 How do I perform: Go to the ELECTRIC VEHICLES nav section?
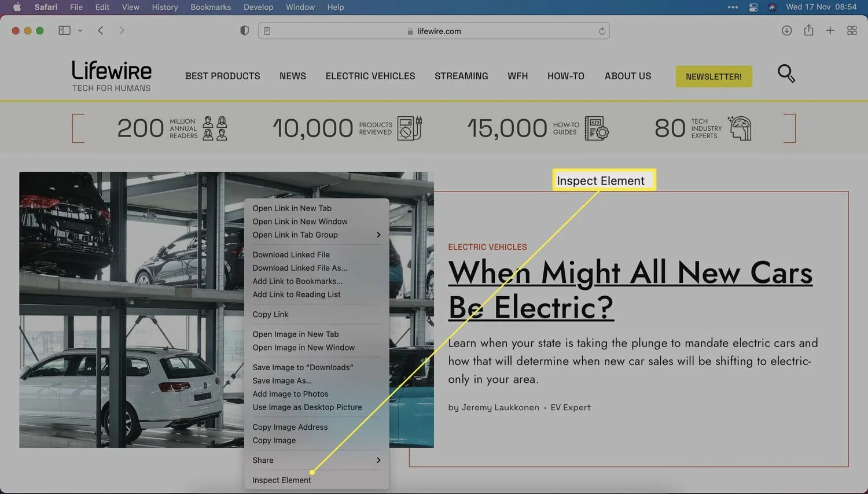point(370,76)
